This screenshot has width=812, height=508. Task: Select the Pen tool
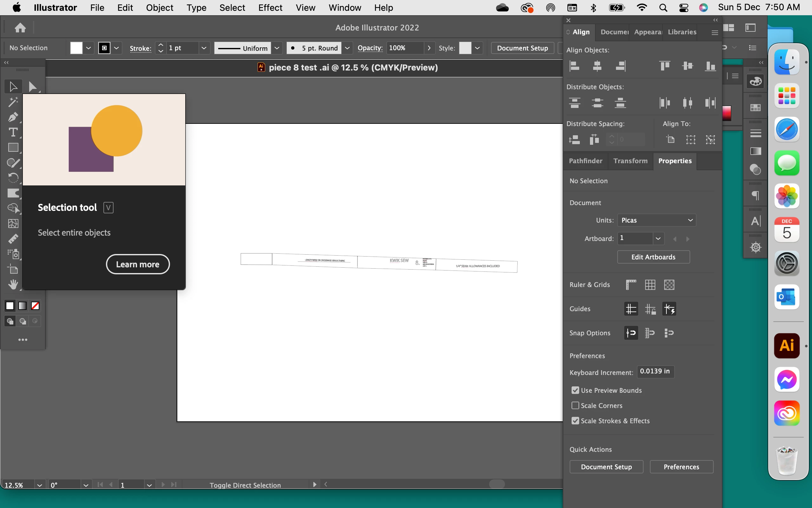[x=13, y=117]
